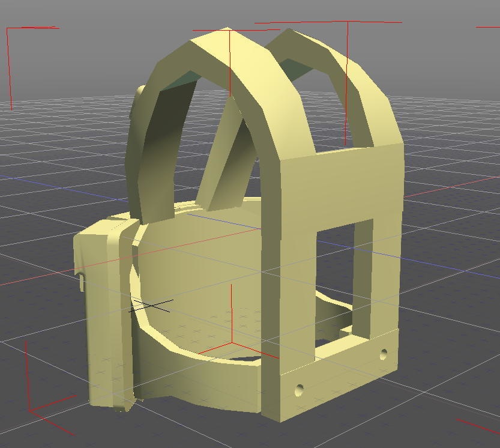
Task: Click the red corner axis gizmo at the lower left
Action: tap(29, 410)
